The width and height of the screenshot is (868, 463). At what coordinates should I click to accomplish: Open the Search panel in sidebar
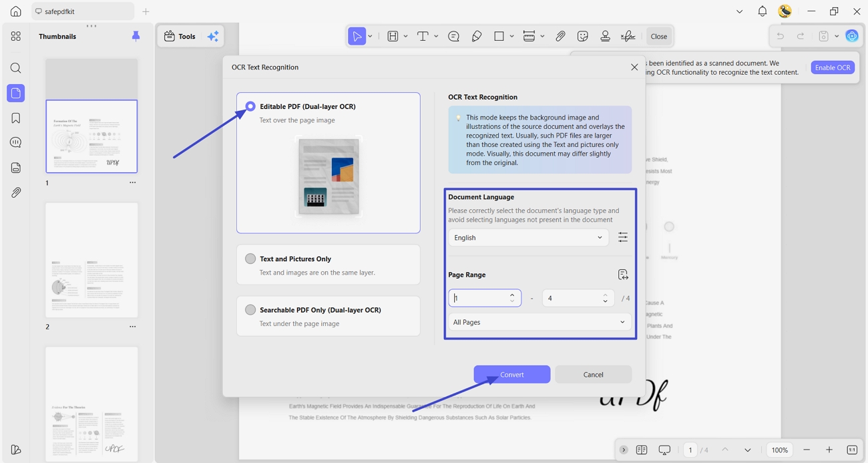coord(16,68)
